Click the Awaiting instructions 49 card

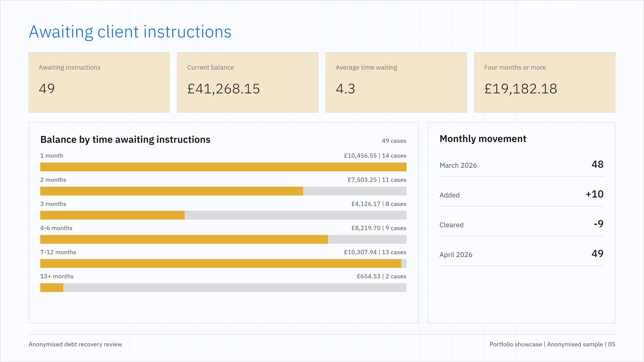99,82
